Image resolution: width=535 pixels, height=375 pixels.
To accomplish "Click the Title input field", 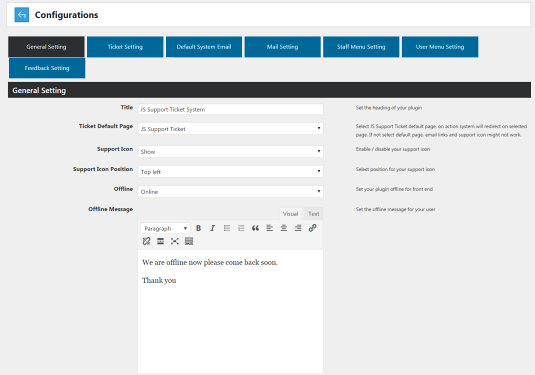I will [x=231, y=109].
